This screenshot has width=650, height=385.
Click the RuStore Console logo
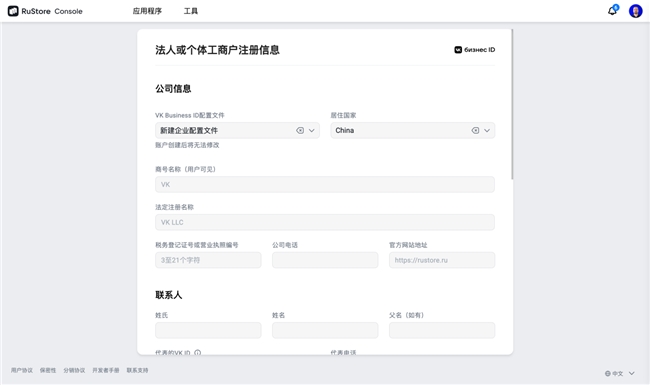tap(45, 11)
